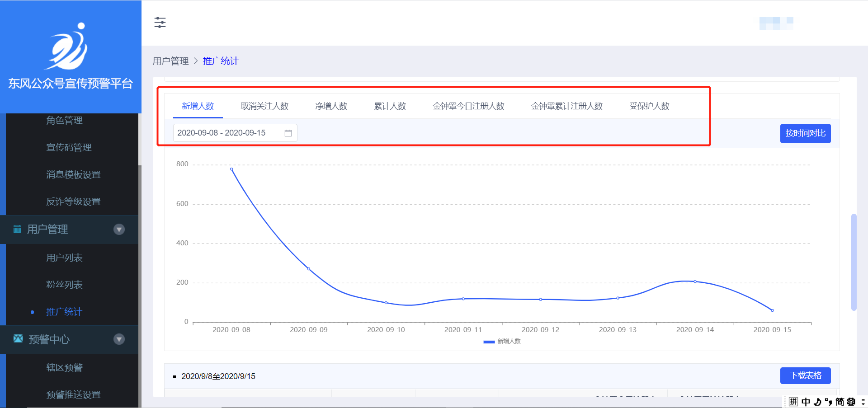Click the 简 simplified Chinese IME icon
868x408 pixels.
click(x=840, y=402)
